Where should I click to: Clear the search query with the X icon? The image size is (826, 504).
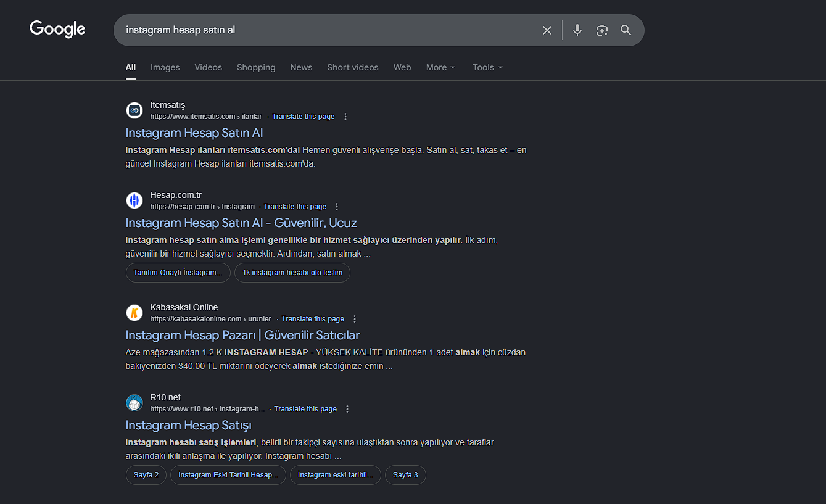(547, 30)
